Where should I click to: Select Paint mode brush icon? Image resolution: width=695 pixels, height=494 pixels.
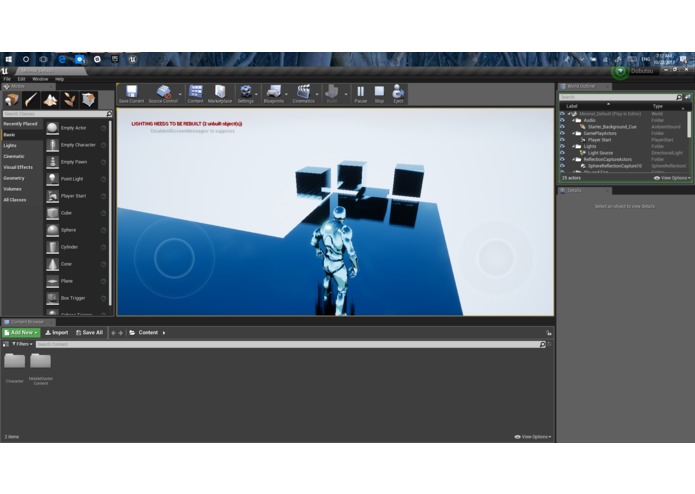point(31,100)
